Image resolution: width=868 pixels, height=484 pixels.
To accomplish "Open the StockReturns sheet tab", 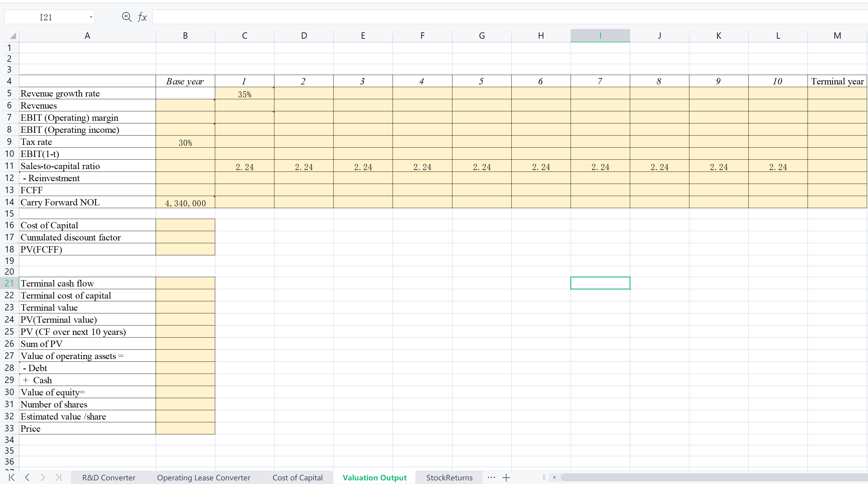I will tap(449, 477).
